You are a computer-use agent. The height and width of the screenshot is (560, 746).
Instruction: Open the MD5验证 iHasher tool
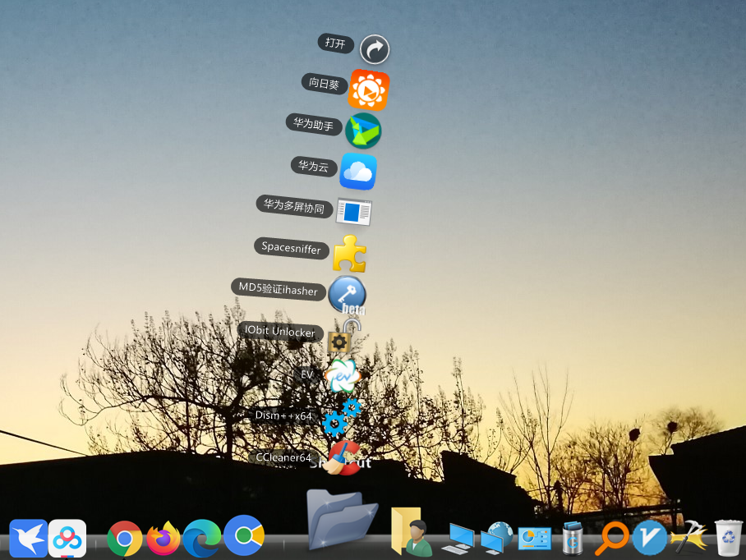pos(348,294)
